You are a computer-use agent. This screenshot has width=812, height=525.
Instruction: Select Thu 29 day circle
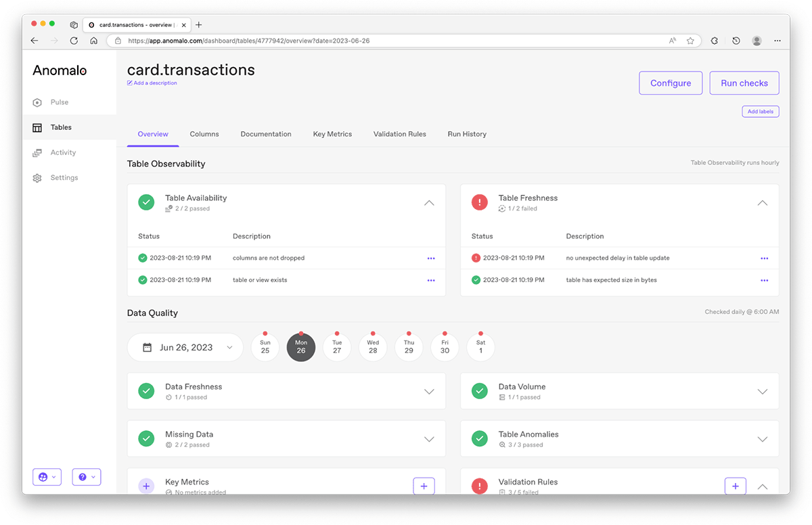coord(409,347)
